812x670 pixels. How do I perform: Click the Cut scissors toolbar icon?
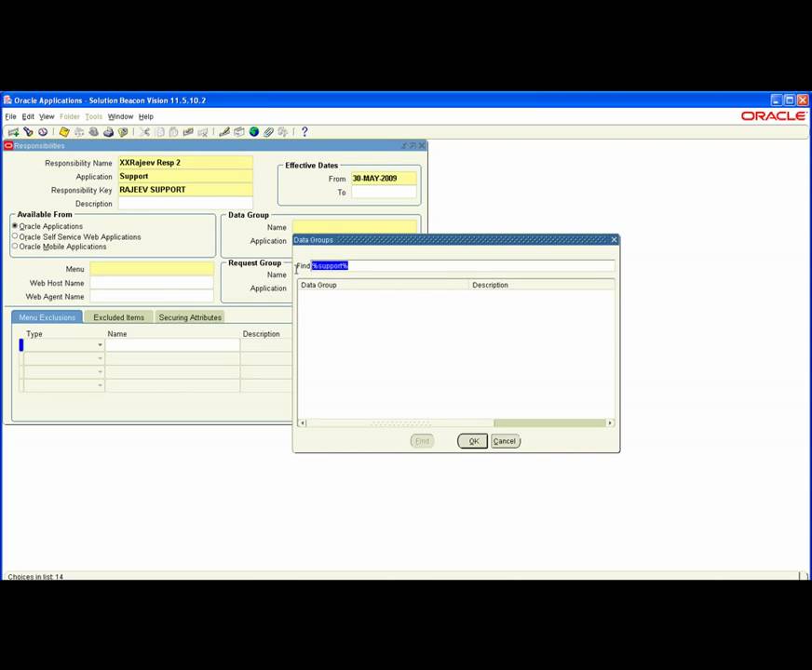(144, 132)
